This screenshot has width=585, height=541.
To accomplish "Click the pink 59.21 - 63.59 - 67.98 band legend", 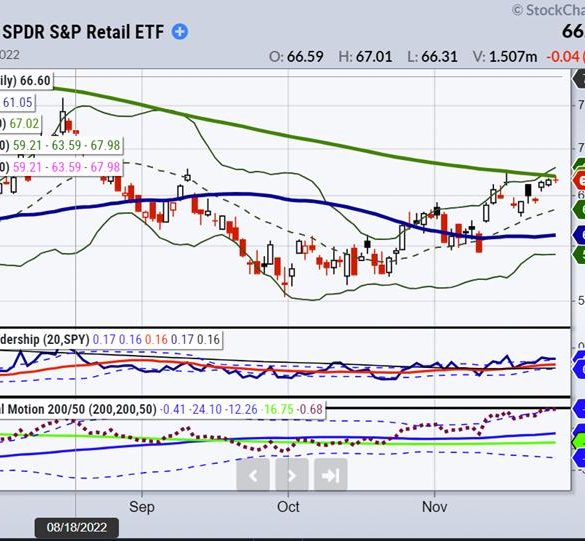I will [66, 167].
